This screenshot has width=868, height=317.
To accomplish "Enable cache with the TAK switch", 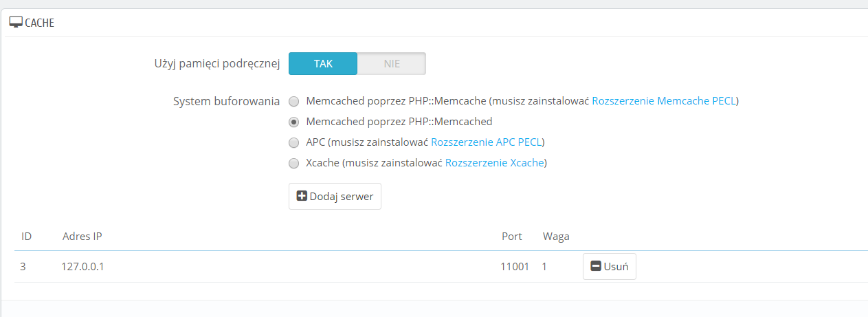I will [x=323, y=64].
